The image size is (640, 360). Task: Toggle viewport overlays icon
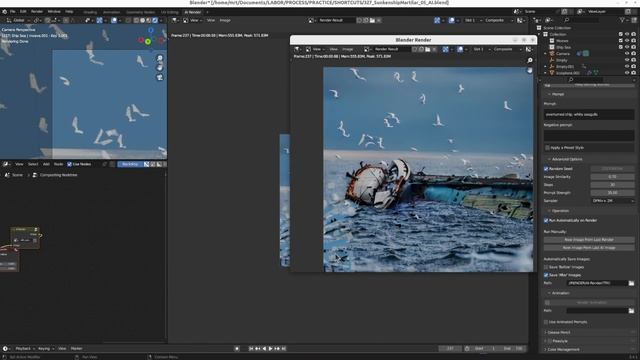pos(114,20)
